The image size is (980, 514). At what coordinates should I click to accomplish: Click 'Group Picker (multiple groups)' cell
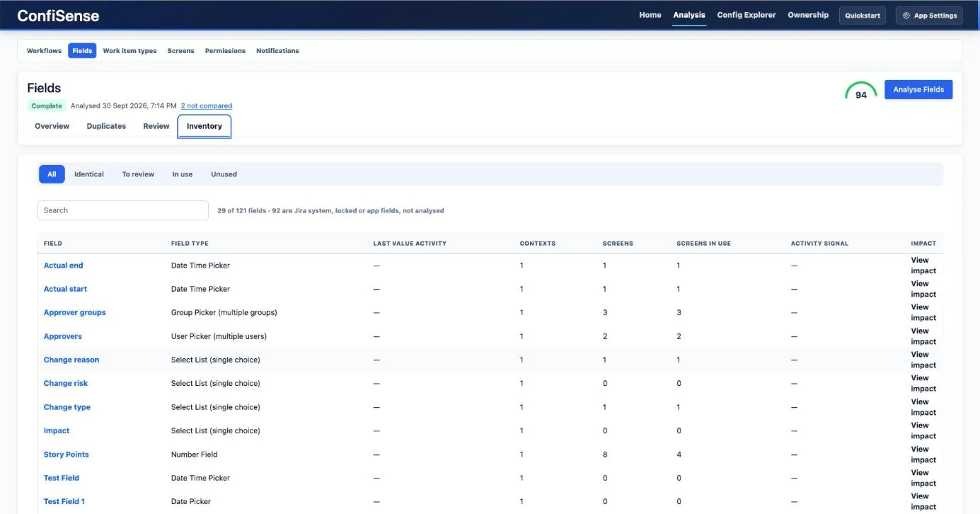[x=224, y=312]
